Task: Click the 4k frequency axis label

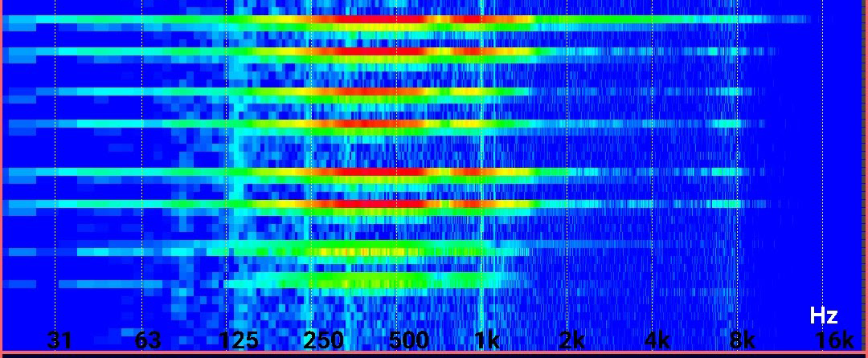Action: (x=657, y=340)
